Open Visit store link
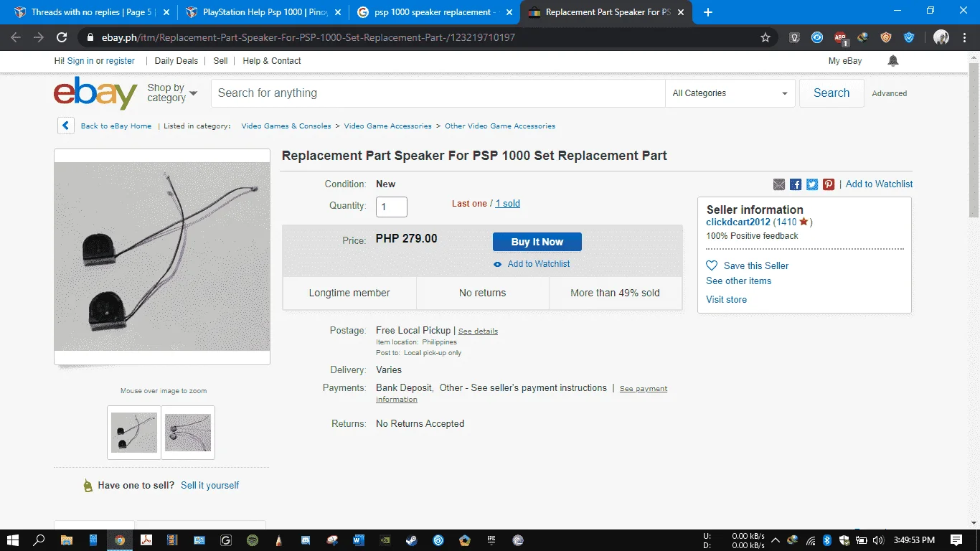This screenshot has height=551, width=980. tap(726, 300)
